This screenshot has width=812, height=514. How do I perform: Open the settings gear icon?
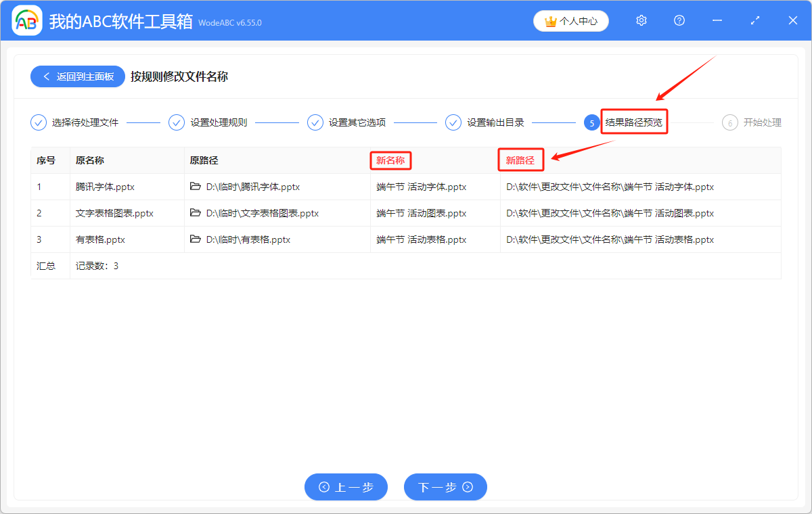pyautogui.click(x=641, y=21)
